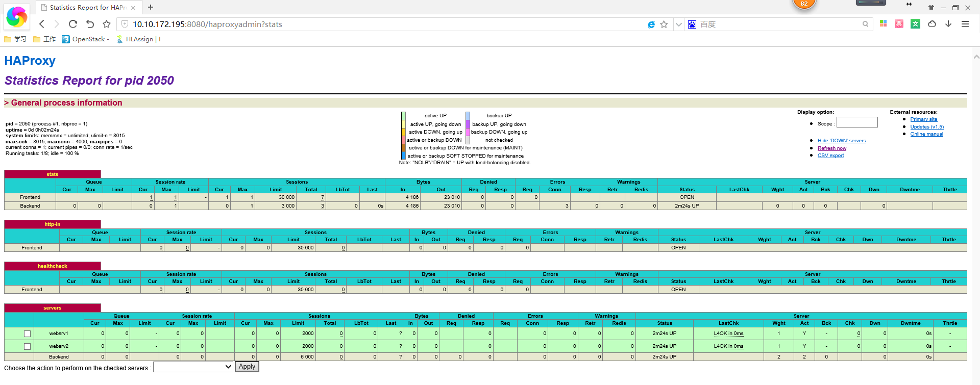Screen dimensions: 980x385
Task: Open the HAProxy title link
Action: [x=30, y=61]
